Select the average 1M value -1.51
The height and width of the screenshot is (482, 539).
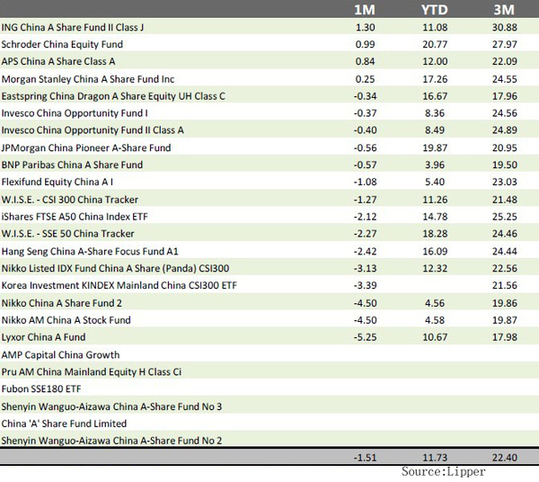point(365,458)
